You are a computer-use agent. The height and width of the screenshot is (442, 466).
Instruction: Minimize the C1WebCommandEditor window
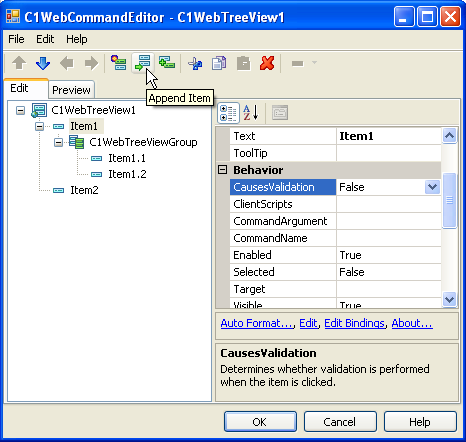pos(404,17)
